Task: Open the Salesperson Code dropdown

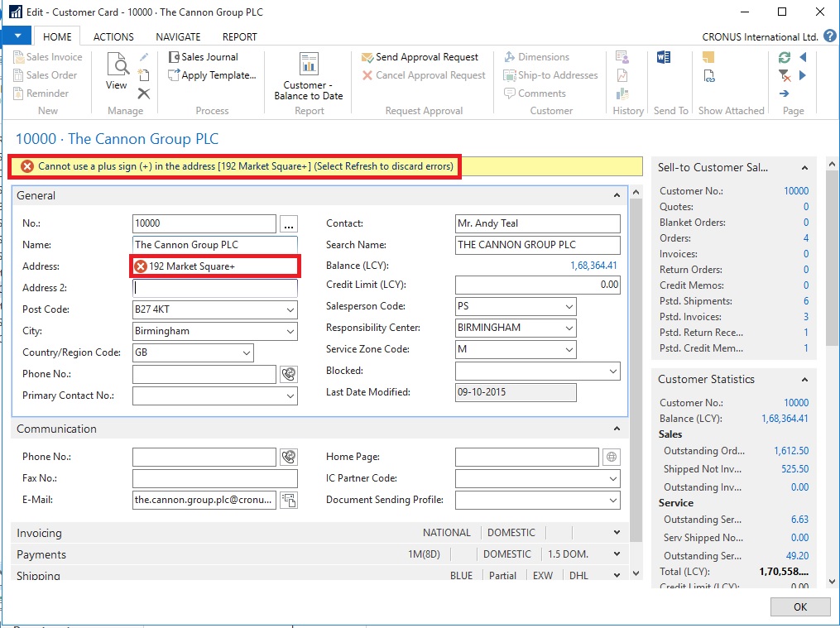Action: [x=569, y=306]
